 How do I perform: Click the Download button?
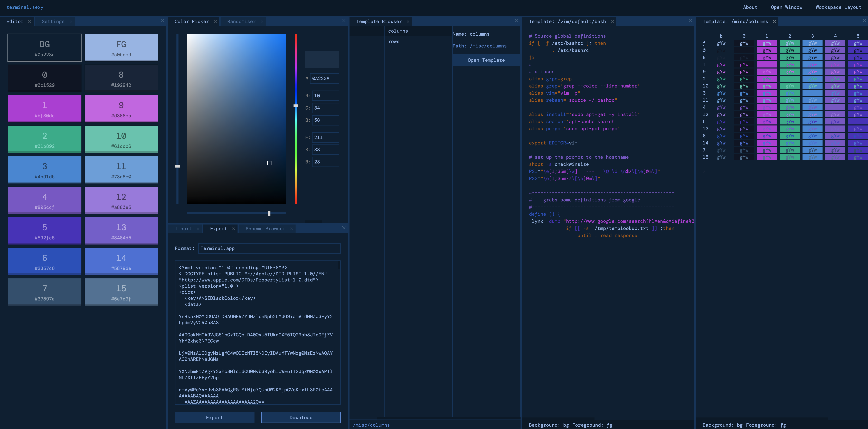coord(301,417)
